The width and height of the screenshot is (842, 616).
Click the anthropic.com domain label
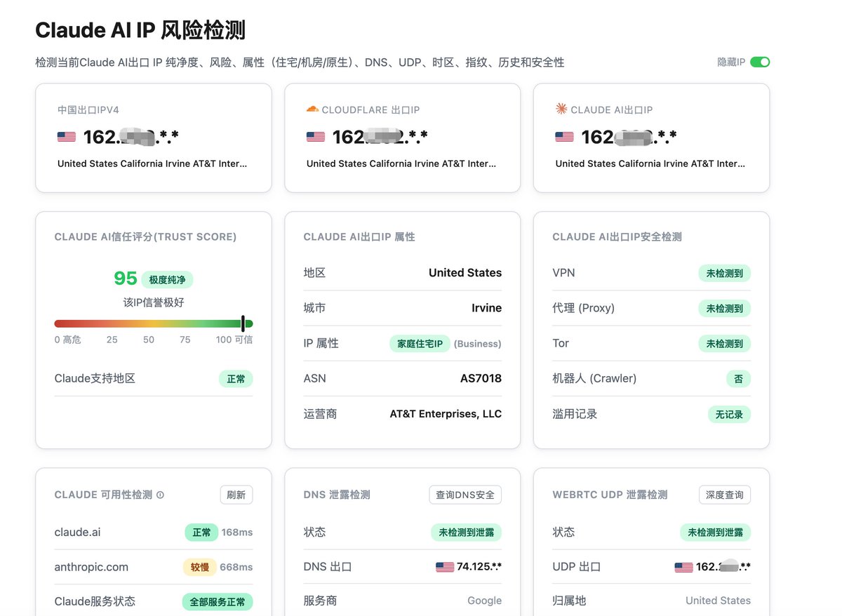[x=91, y=567]
